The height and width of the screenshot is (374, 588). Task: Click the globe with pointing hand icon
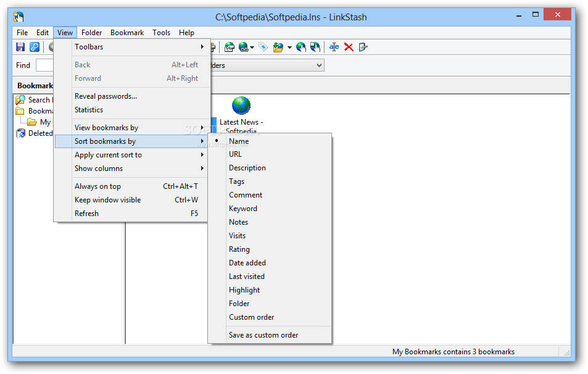tap(300, 47)
